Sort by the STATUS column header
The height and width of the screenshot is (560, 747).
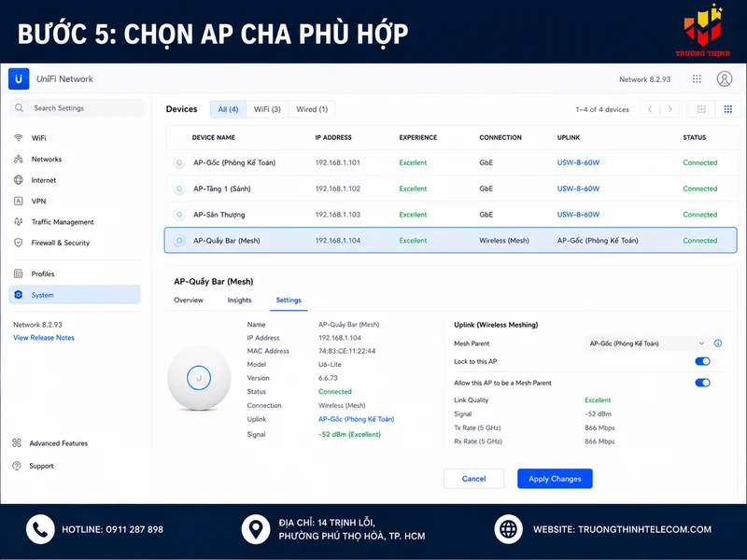(694, 137)
